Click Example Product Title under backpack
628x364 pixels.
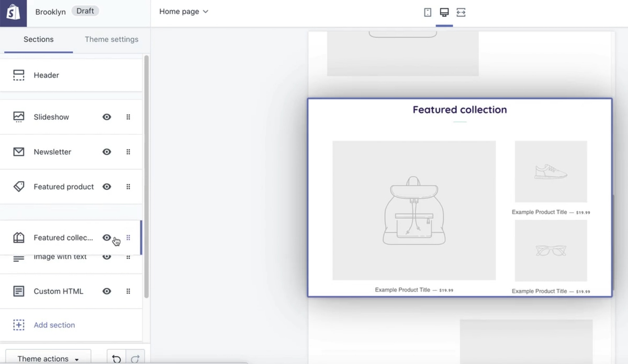(x=402, y=290)
